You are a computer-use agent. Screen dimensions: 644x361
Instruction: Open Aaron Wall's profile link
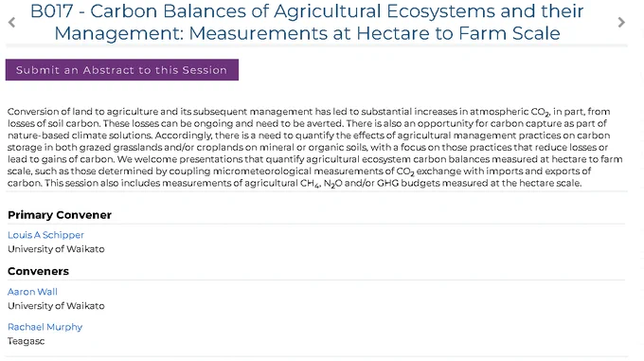32,292
